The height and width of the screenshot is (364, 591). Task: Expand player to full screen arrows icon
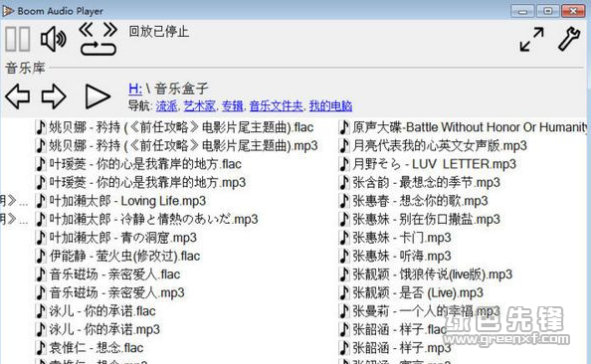click(532, 39)
